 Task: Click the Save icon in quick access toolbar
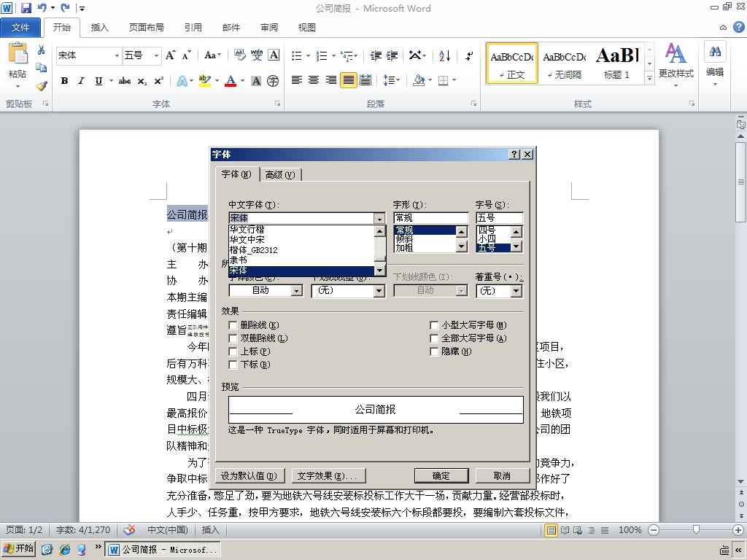[26, 7]
